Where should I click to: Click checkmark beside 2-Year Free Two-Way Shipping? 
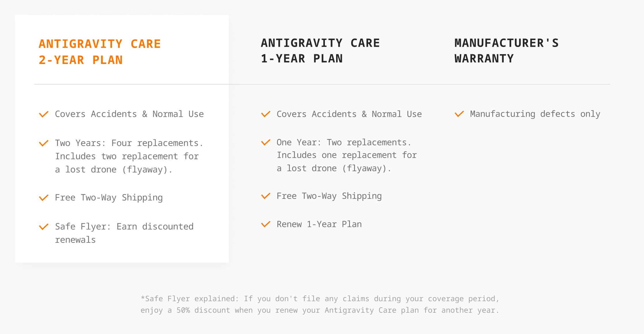click(x=44, y=198)
